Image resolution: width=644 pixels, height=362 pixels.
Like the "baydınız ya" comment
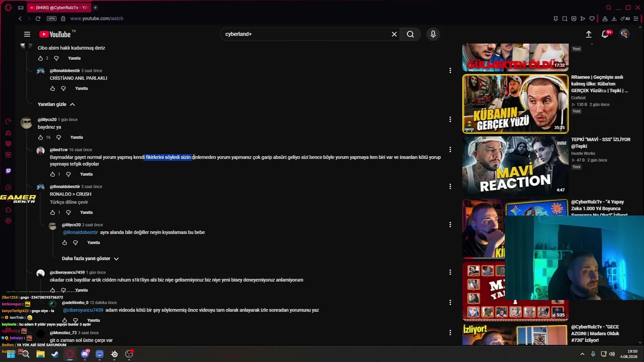[41, 137]
